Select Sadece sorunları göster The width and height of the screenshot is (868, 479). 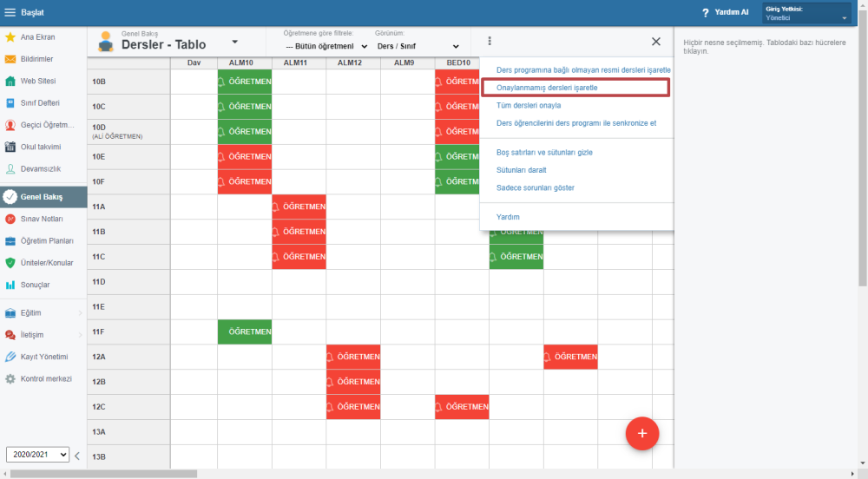click(x=536, y=188)
